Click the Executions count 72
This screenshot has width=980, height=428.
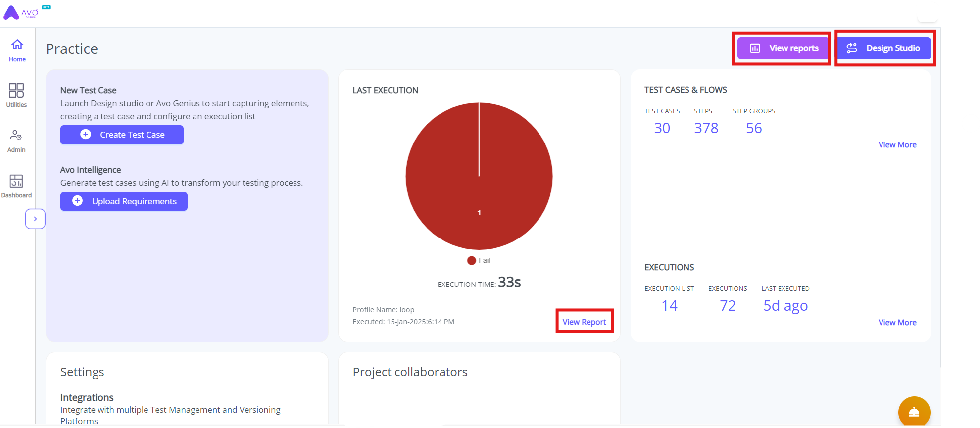(727, 306)
